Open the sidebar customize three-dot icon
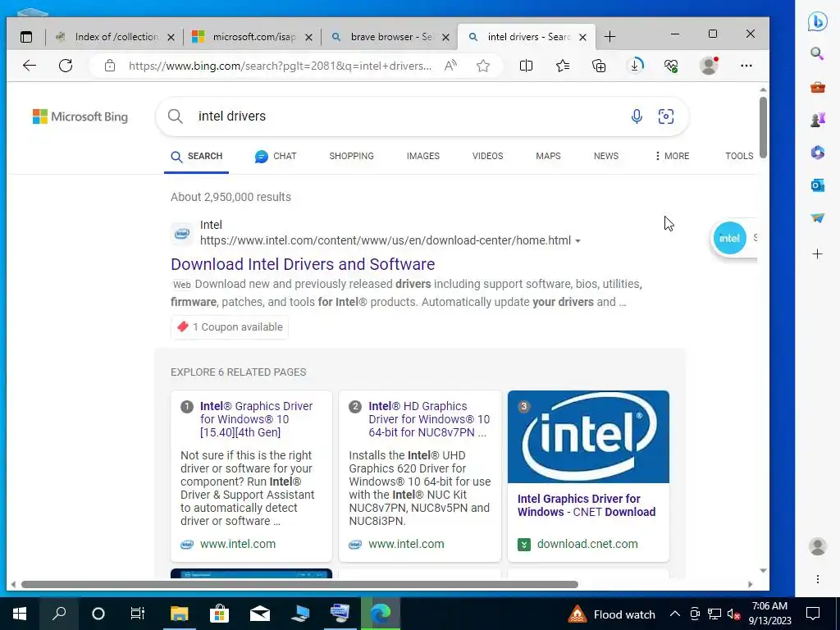 (818, 579)
